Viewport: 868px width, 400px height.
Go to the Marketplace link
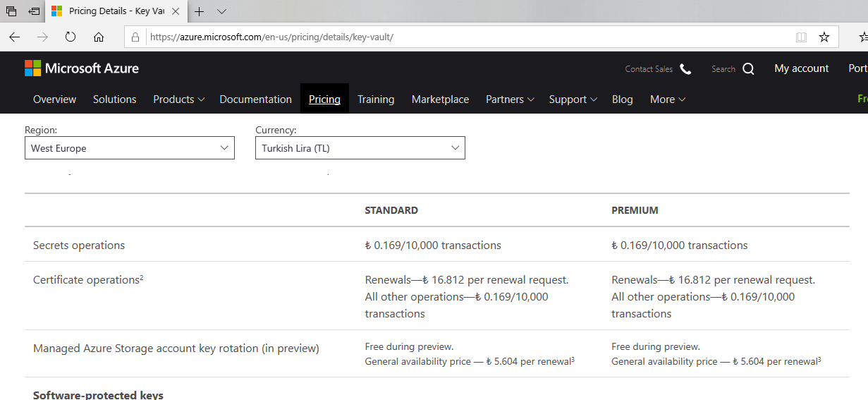pos(440,99)
